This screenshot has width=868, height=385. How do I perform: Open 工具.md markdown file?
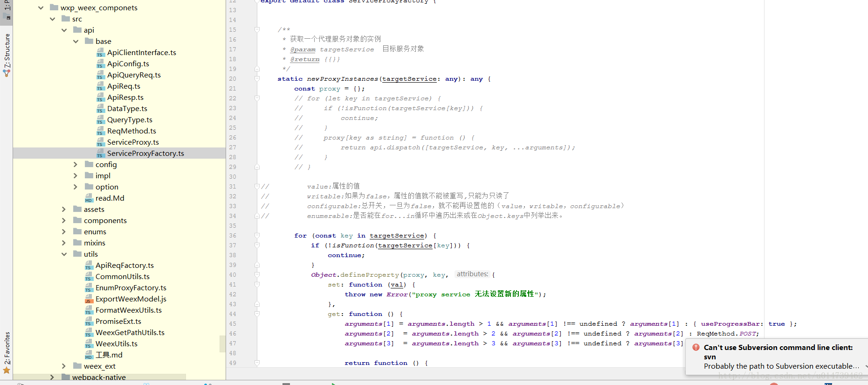109,355
